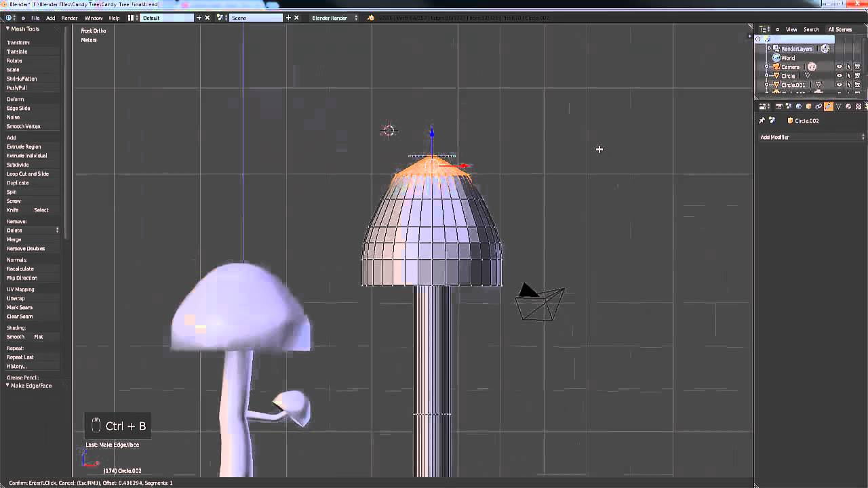Click the 3D cursor in the viewport
This screenshot has width=868, height=488.
pos(389,130)
